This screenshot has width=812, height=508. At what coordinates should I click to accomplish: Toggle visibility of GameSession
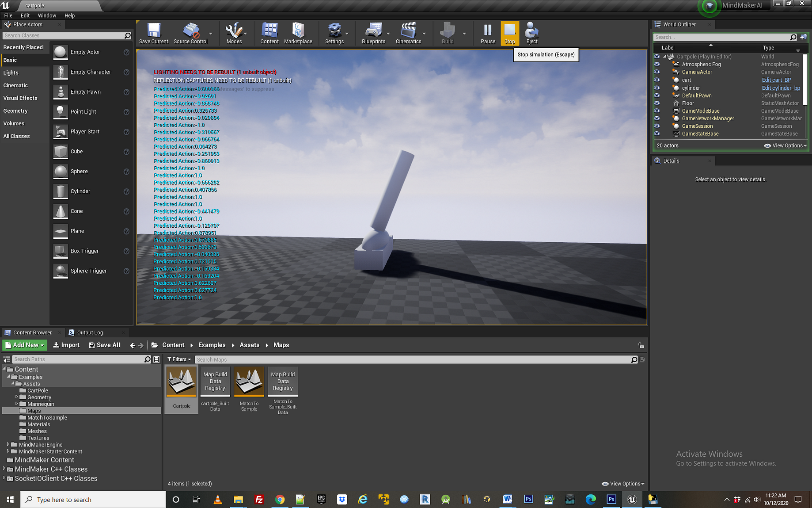click(657, 126)
